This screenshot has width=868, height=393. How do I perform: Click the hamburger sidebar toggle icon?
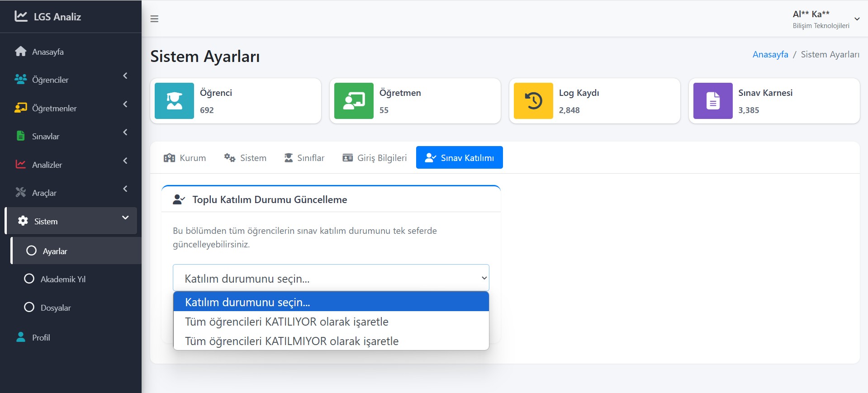coord(154,19)
